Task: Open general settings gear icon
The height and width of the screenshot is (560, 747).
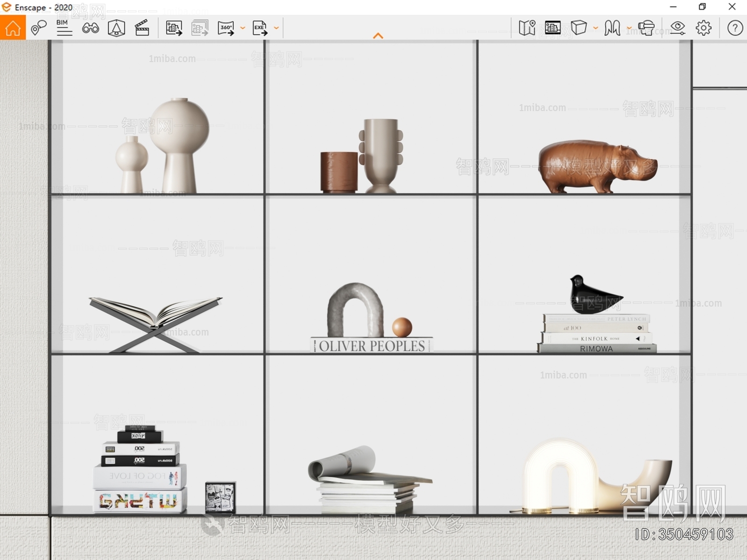Action: click(704, 28)
